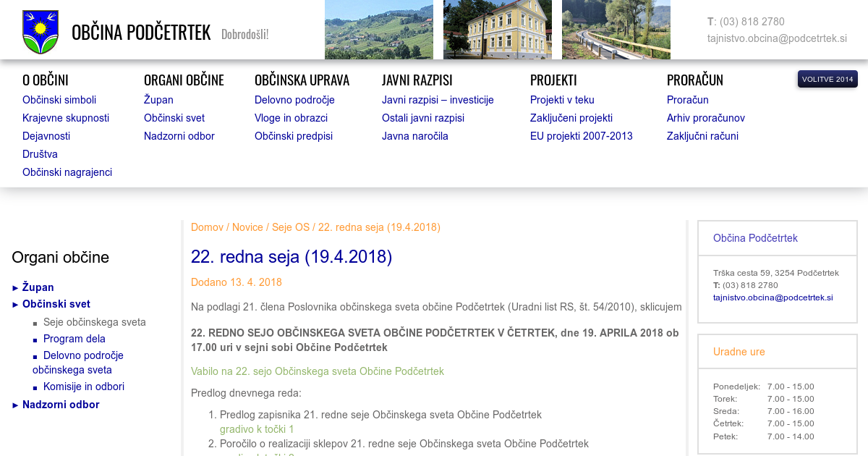Open the Vabilo na 22. sejo link
This screenshot has height=456, width=868.
coord(318,371)
